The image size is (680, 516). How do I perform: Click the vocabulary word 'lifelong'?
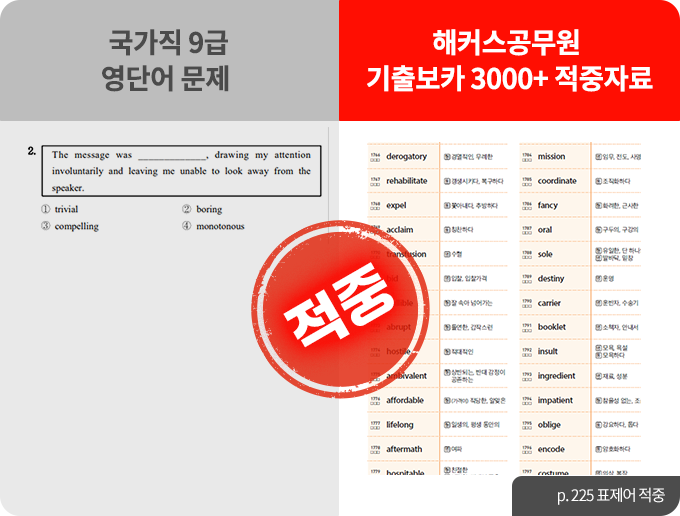point(400,425)
